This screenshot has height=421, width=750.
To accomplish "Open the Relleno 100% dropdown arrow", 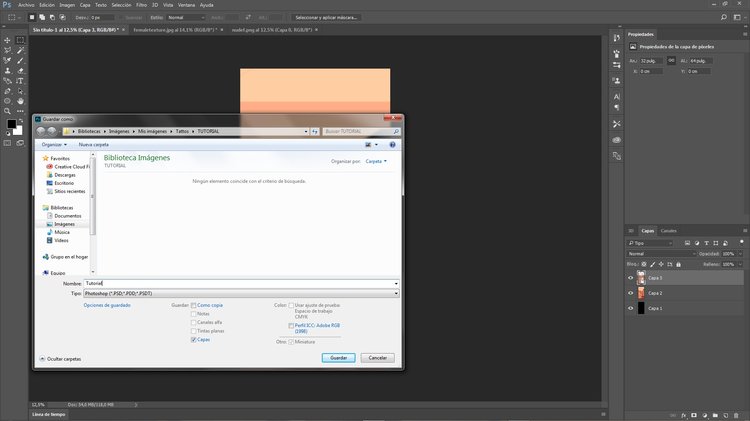I will (740, 264).
